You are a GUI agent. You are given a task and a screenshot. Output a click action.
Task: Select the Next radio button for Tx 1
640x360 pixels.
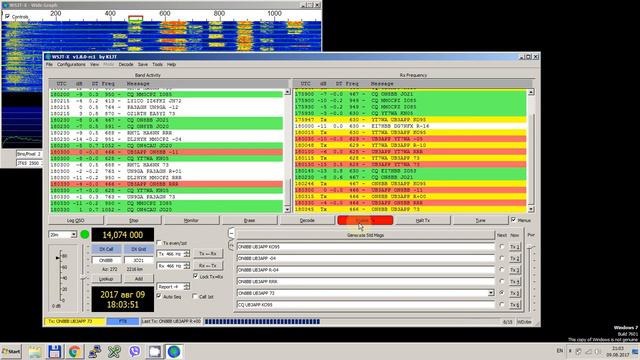(x=502, y=247)
